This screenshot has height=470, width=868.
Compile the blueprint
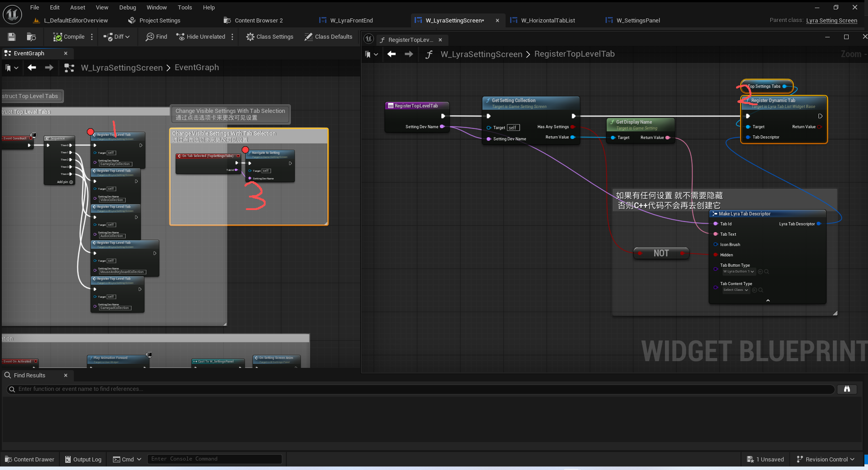(x=69, y=37)
